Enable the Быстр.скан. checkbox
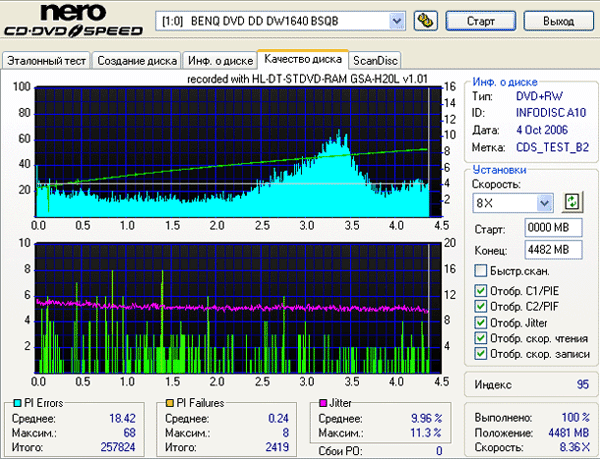This screenshot has width=600, height=459. [481, 271]
